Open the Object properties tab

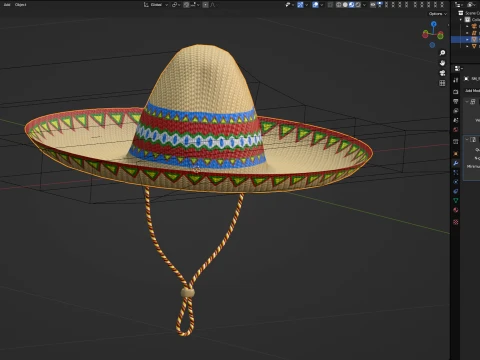pyautogui.click(x=456, y=154)
